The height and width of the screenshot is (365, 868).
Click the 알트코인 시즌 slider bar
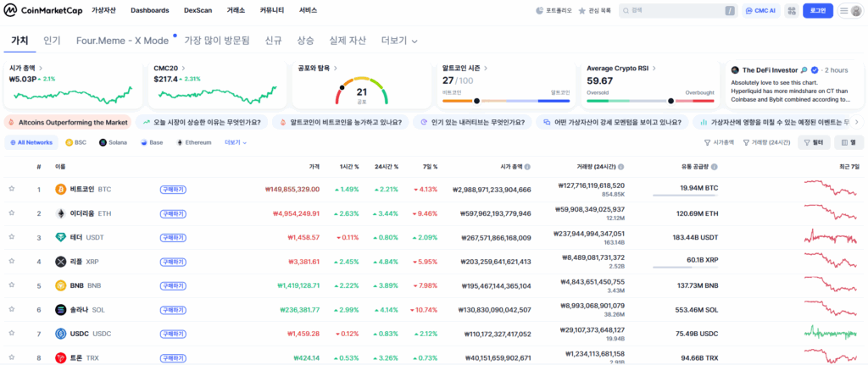click(x=506, y=102)
